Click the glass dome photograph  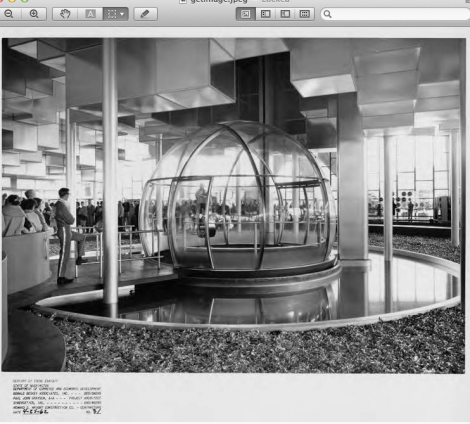click(x=233, y=205)
